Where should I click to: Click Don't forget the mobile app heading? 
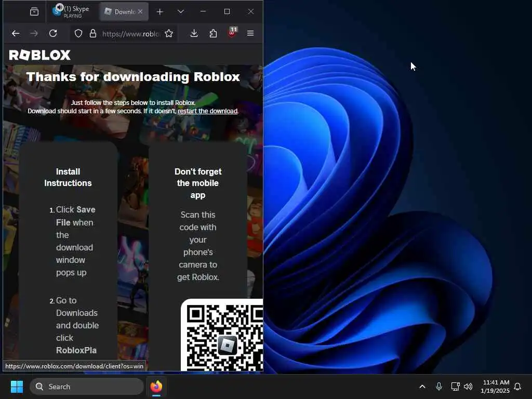(x=198, y=183)
